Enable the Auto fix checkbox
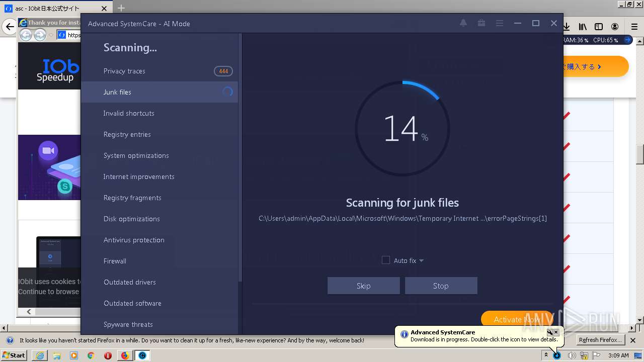Viewport: 644px width, 362px height. tap(386, 260)
